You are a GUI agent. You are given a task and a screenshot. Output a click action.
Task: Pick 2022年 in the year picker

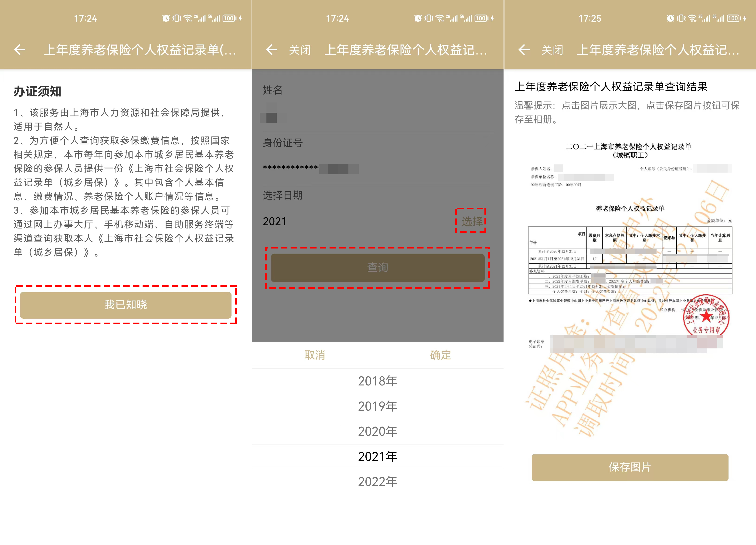pyautogui.click(x=377, y=482)
